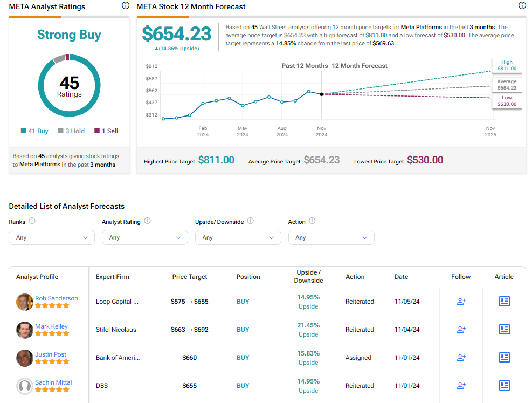
Task: Click the High $811.00 forecast label
Action: pos(507,65)
